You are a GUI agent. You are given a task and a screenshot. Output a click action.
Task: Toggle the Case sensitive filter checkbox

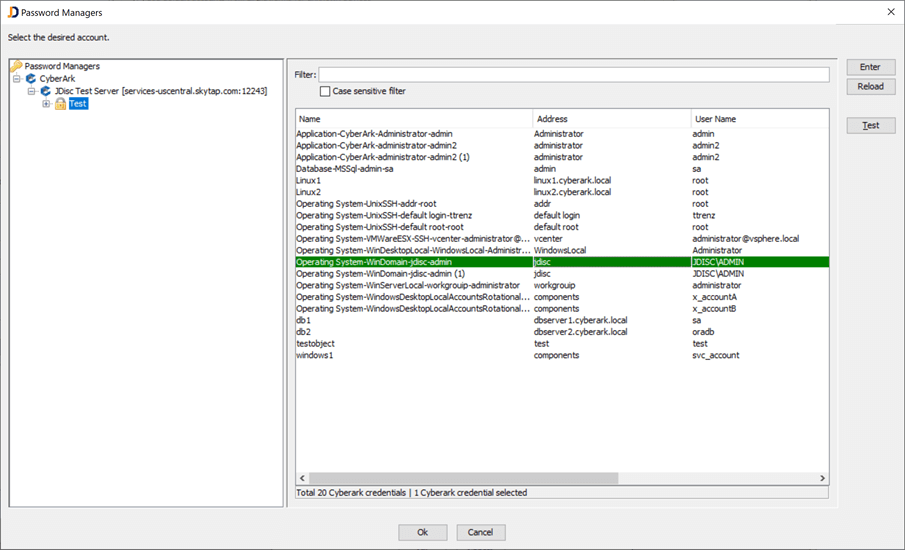(325, 91)
